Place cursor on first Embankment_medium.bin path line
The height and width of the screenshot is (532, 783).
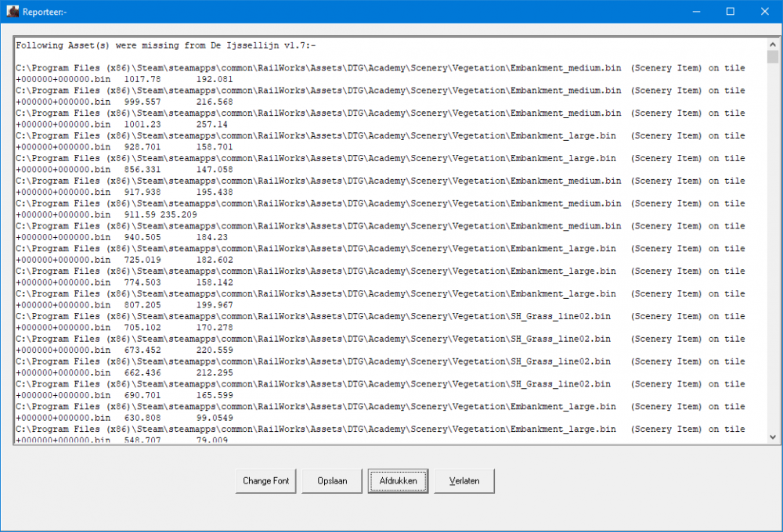tap(313, 68)
